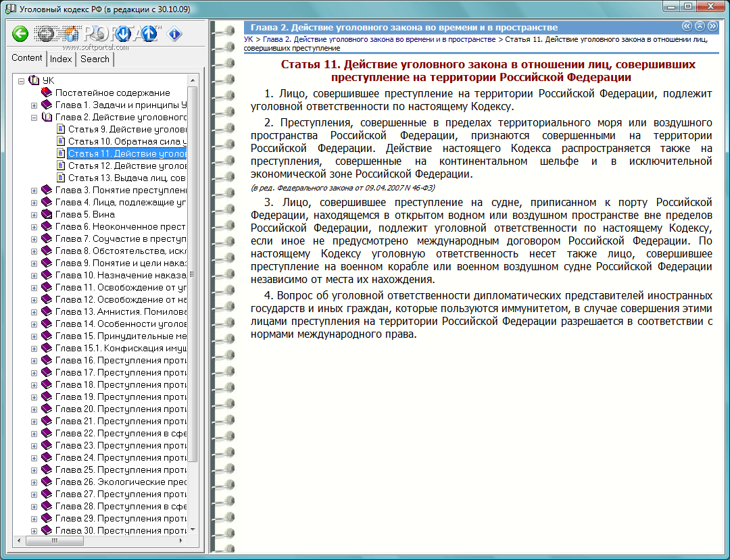Click the book icon of Глава 15.1
Image resolution: width=730 pixels, height=560 pixels.
tap(47, 348)
